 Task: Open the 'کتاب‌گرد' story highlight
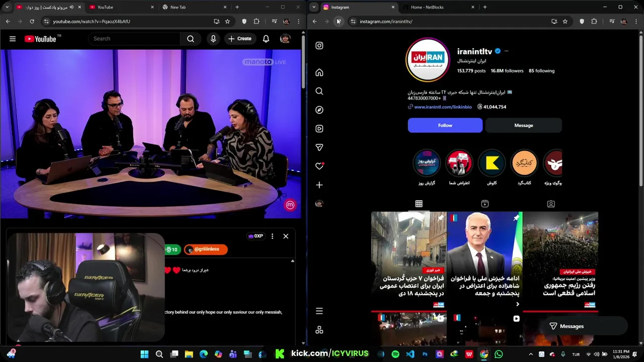pyautogui.click(x=524, y=163)
